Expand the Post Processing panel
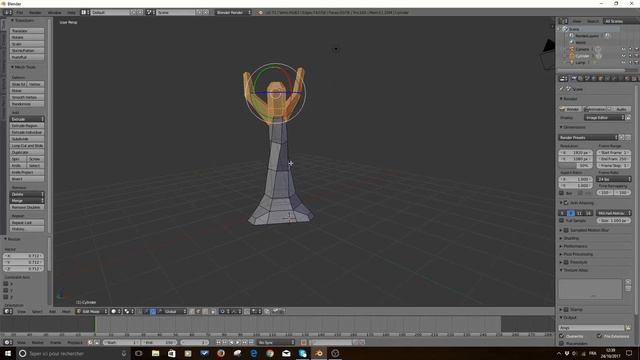This screenshot has height=360, width=640. click(x=577, y=254)
